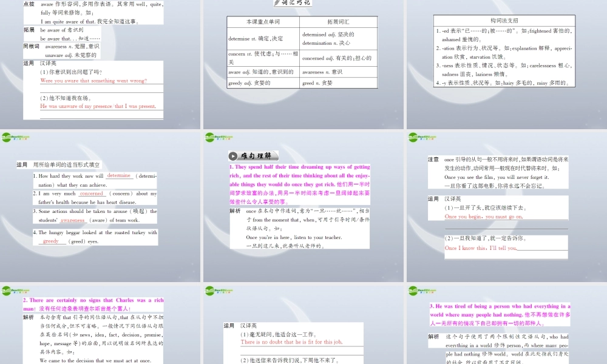Click the 同根词 label
Viewport: 607px width, 364px height.
point(31,47)
